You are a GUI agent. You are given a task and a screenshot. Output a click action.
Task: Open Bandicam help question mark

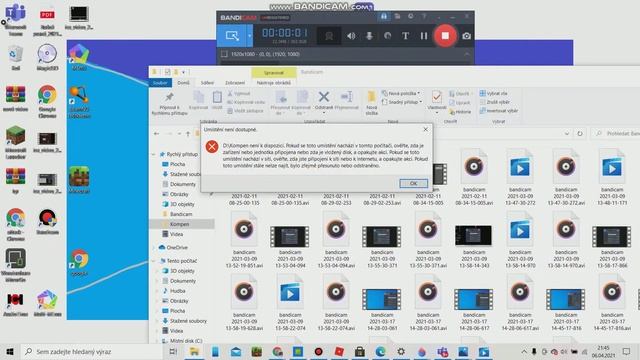tap(424, 17)
